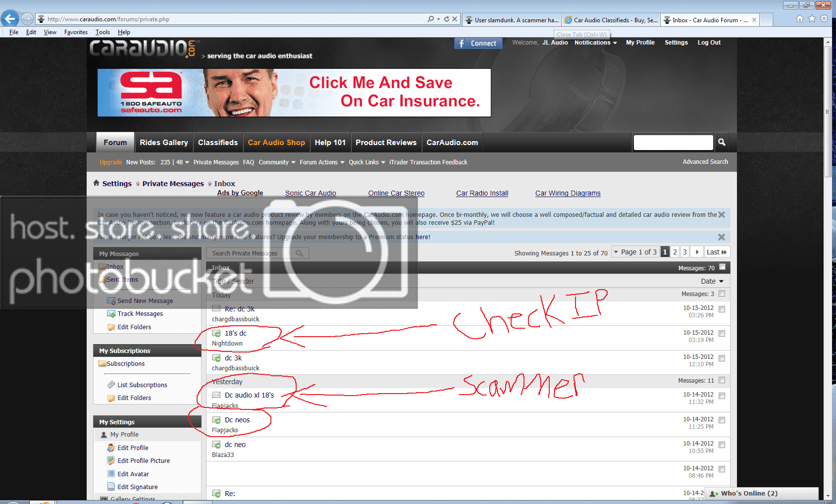Image resolution: width=836 pixels, height=504 pixels.
Task: Open the address bar search dropdown arrow
Action: pos(438,19)
